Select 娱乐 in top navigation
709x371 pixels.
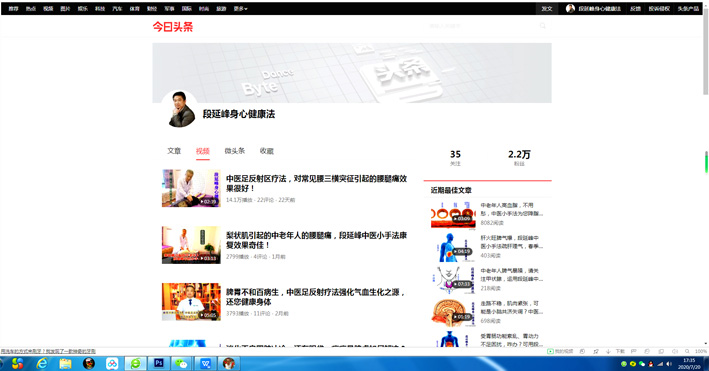[82, 9]
